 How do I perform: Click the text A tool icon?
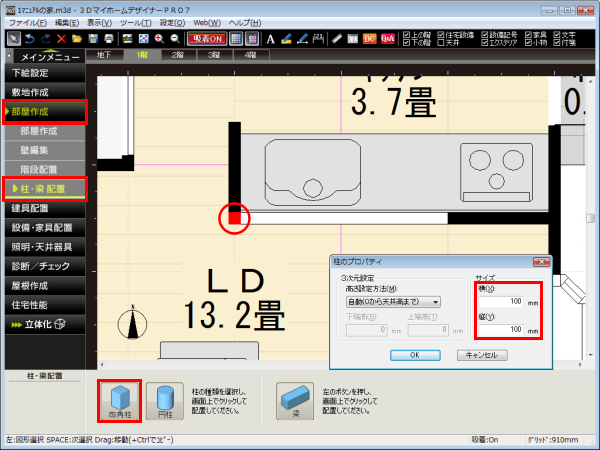[270, 38]
